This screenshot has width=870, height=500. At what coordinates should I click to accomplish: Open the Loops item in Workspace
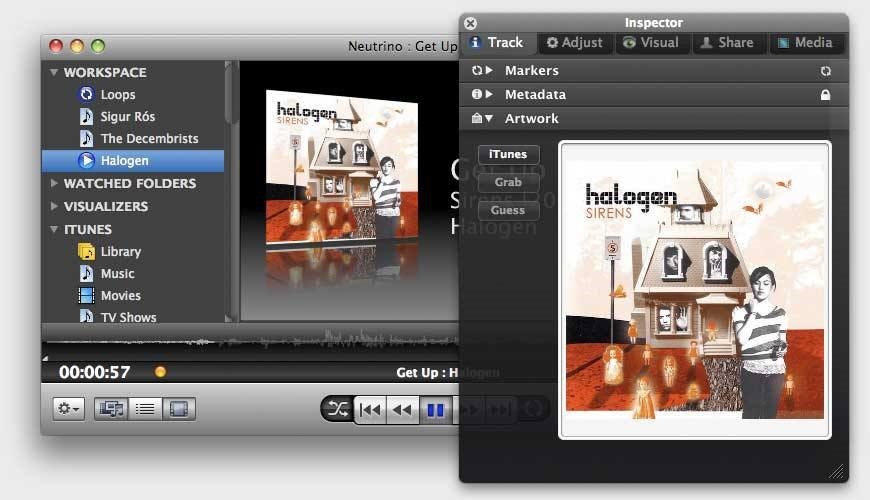point(117,94)
